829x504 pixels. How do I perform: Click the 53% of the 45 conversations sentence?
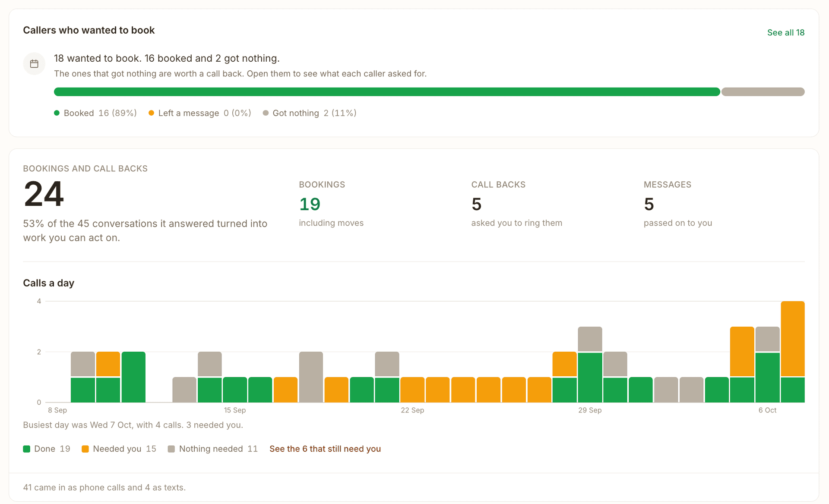145,230
